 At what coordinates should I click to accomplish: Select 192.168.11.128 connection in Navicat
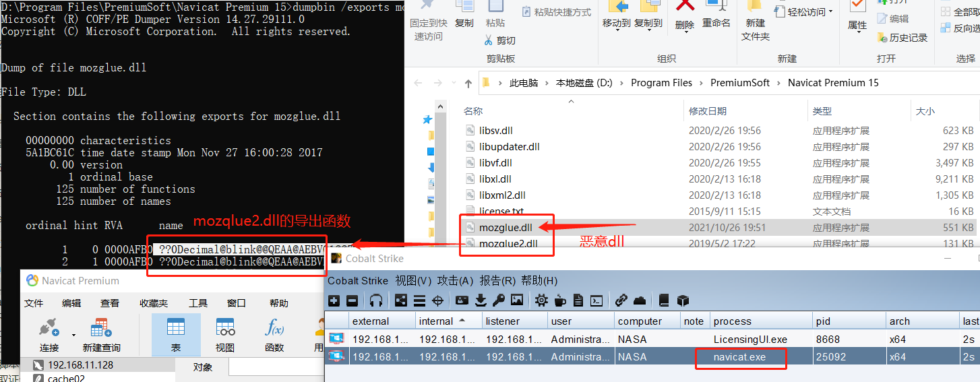pyautogui.click(x=80, y=365)
